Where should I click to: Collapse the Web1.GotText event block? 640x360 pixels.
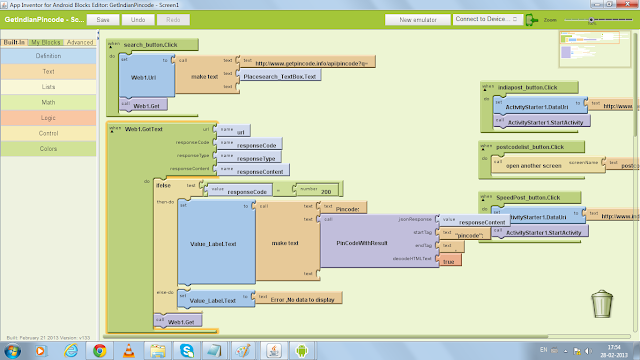coord(112,131)
